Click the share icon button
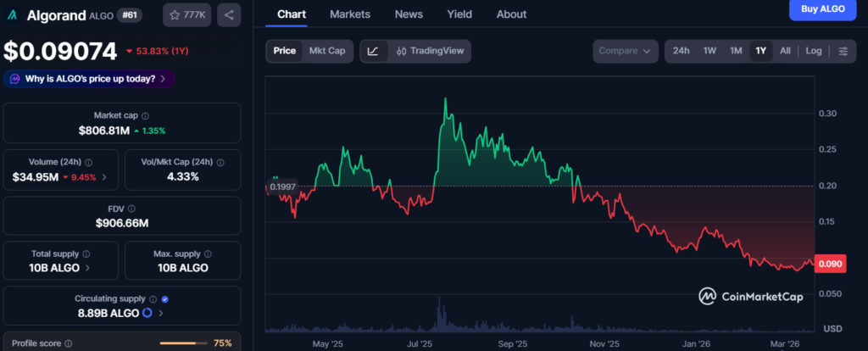The width and height of the screenshot is (868, 351). coord(229,14)
